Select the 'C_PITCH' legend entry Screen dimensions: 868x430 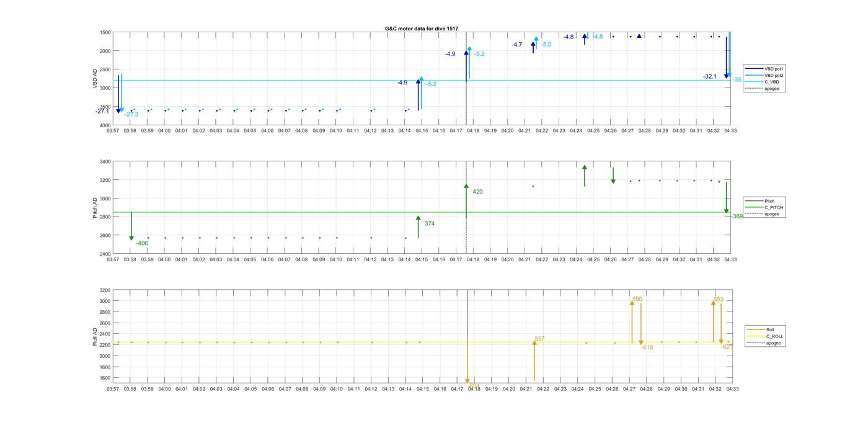[764, 208]
